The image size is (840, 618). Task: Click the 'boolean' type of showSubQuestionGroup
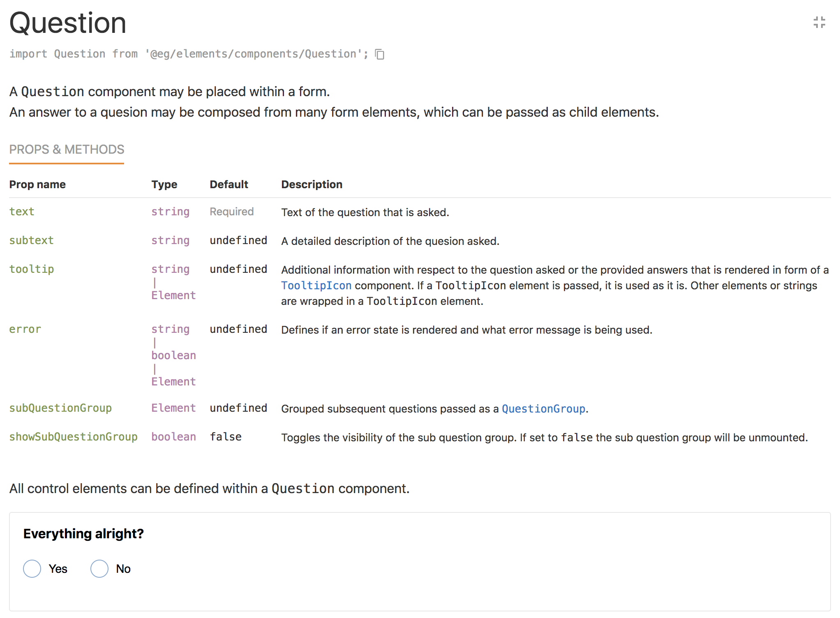tap(173, 437)
